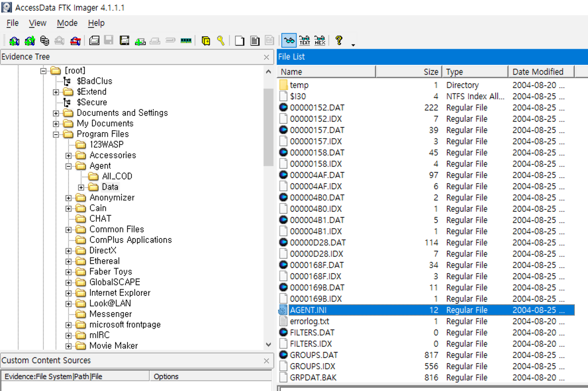Image resolution: width=588 pixels, height=391 pixels.
Task: Select the 123WASP folder
Action: pyautogui.click(x=106, y=145)
